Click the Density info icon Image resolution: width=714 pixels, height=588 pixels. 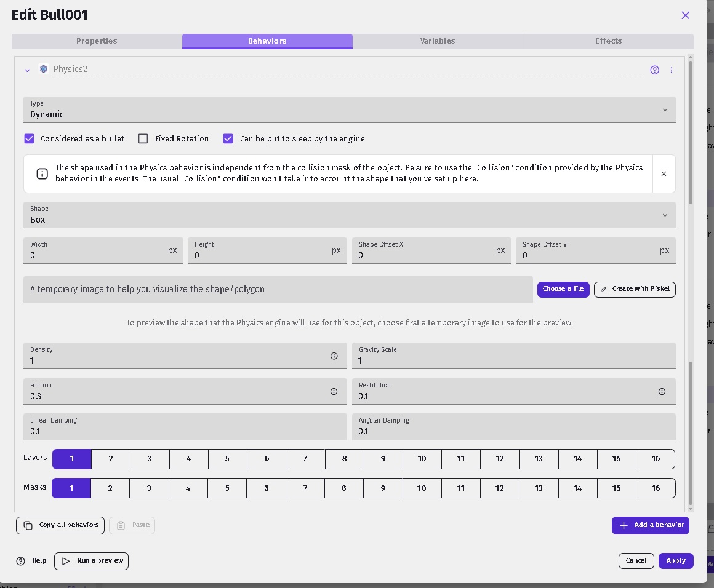tap(334, 356)
